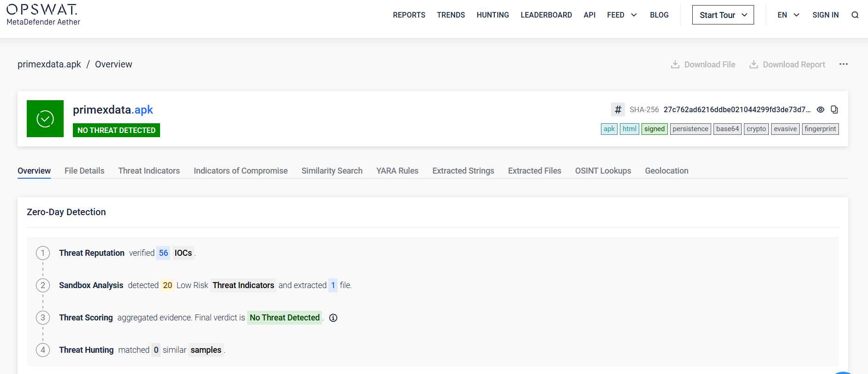Image resolution: width=868 pixels, height=374 pixels.
Task: Click the base64 tag
Action: coord(727,129)
